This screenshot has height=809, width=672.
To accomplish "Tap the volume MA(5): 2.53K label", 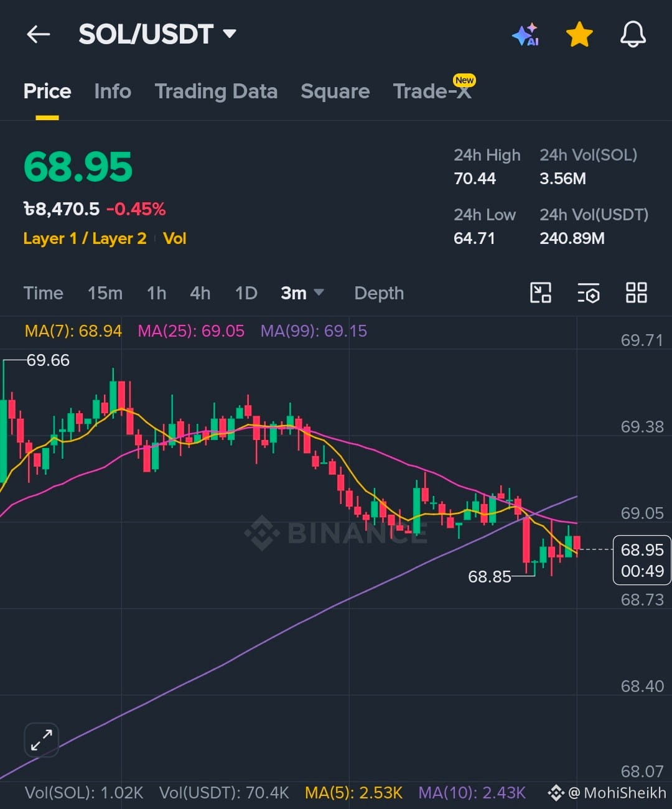I will [353, 793].
